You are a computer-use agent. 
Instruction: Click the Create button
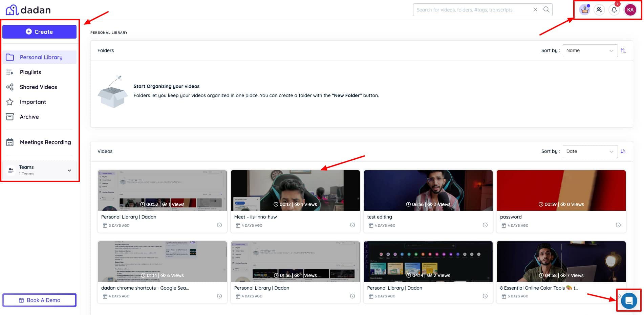point(39,32)
